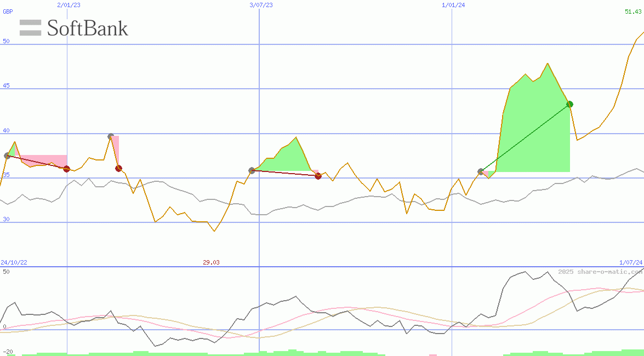Click the red exit marker ending the mid-2023 trade
This screenshot has width=644, height=356.
point(318,176)
